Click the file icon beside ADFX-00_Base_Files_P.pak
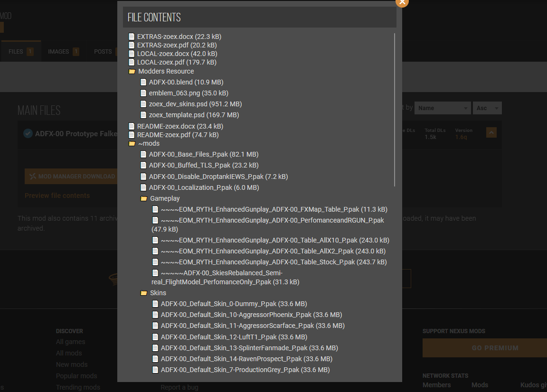This screenshot has width=547, height=392. [143, 154]
